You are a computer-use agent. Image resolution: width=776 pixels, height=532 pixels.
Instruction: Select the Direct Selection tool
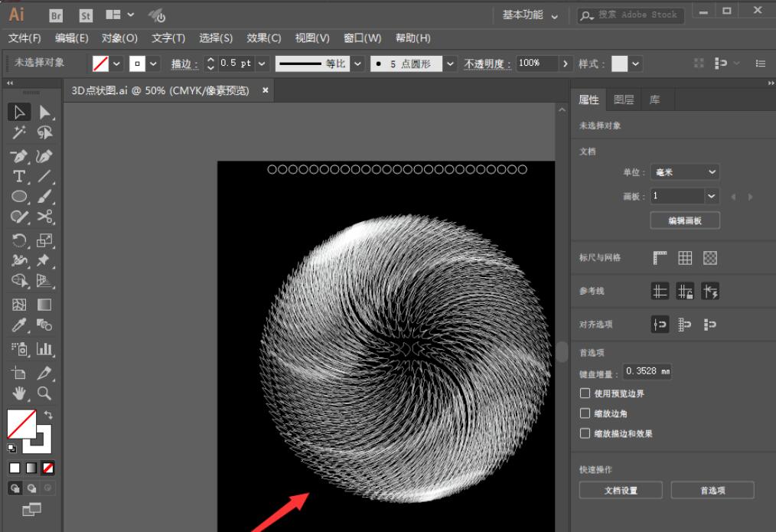click(x=44, y=113)
